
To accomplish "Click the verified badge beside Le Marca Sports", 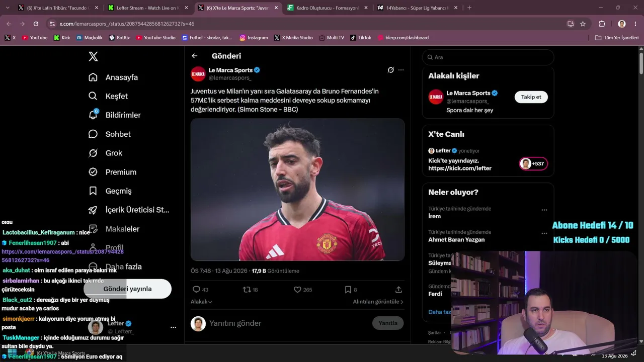I will point(257,70).
